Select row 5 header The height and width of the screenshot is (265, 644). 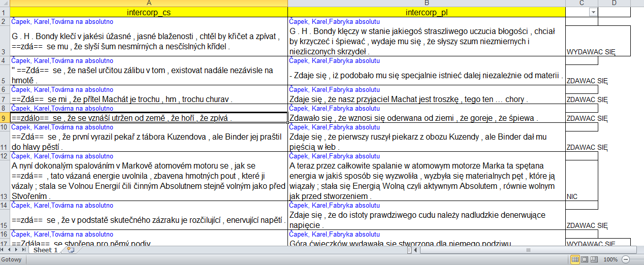pos(5,75)
